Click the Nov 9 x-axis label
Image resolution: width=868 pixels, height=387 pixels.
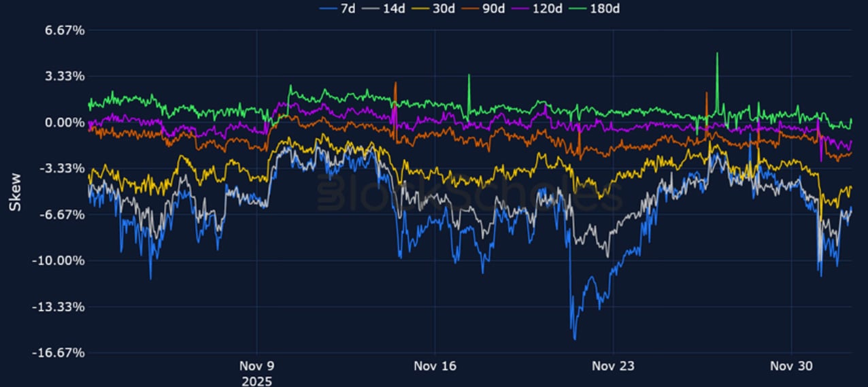coord(256,367)
